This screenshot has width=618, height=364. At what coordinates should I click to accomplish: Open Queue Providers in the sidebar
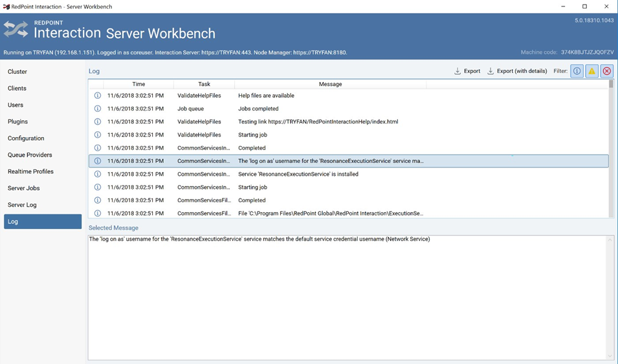30,155
